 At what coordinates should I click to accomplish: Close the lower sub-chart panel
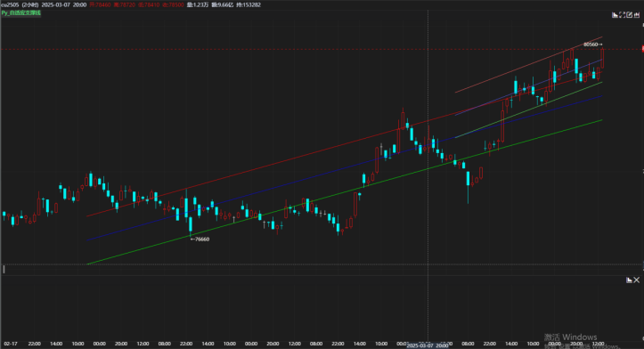pos(637,280)
